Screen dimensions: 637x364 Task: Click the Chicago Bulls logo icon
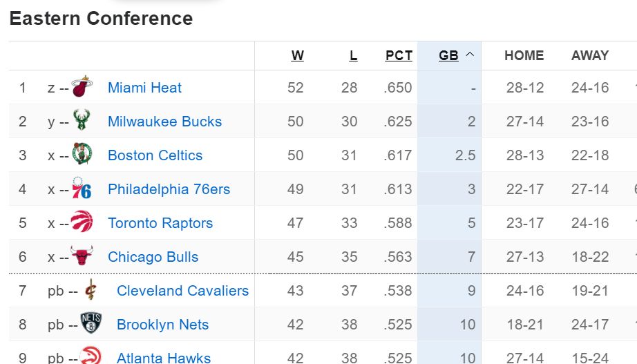[82, 257]
